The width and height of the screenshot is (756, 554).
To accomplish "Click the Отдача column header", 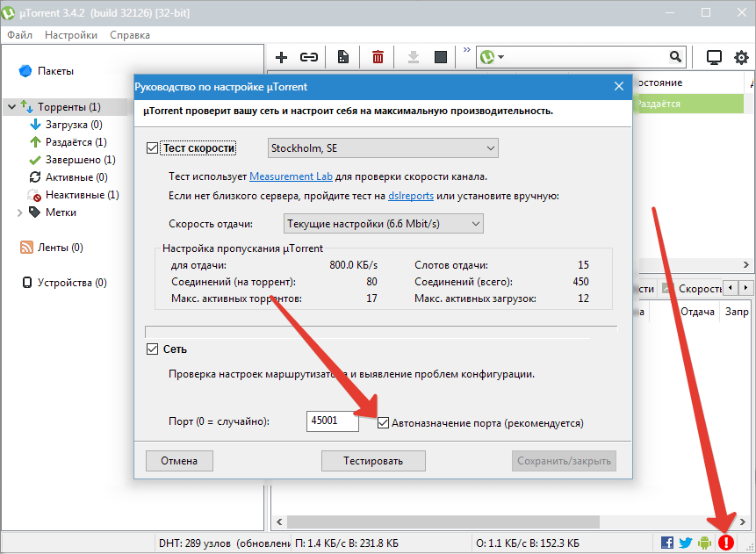I will coord(696,312).
